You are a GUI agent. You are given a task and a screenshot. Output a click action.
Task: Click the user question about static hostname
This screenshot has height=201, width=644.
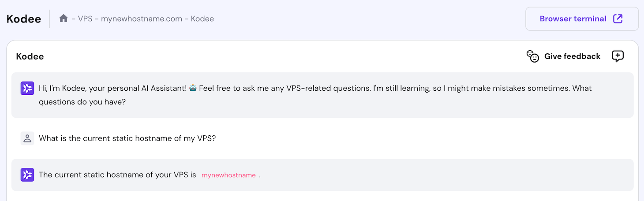coord(127,138)
